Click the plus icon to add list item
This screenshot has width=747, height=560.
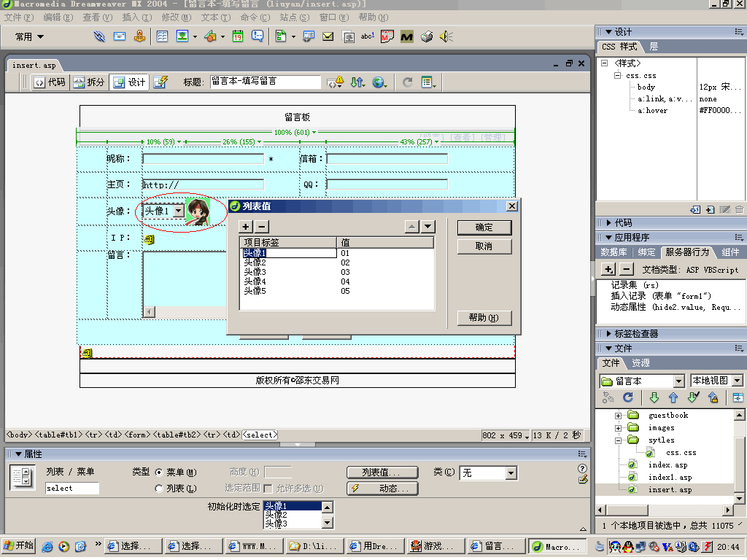246,227
